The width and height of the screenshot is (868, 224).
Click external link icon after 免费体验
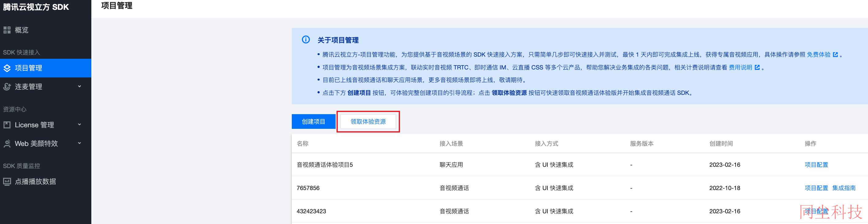pos(835,54)
